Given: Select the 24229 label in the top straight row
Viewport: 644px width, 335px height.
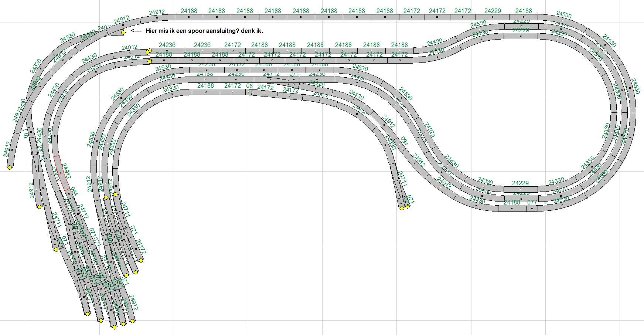Looking at the screenshot, I should [x=493, y=11].
